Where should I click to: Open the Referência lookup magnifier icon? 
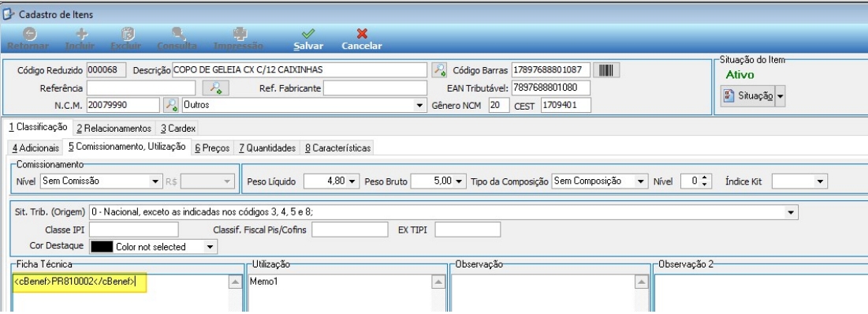(x=215, y=88)
